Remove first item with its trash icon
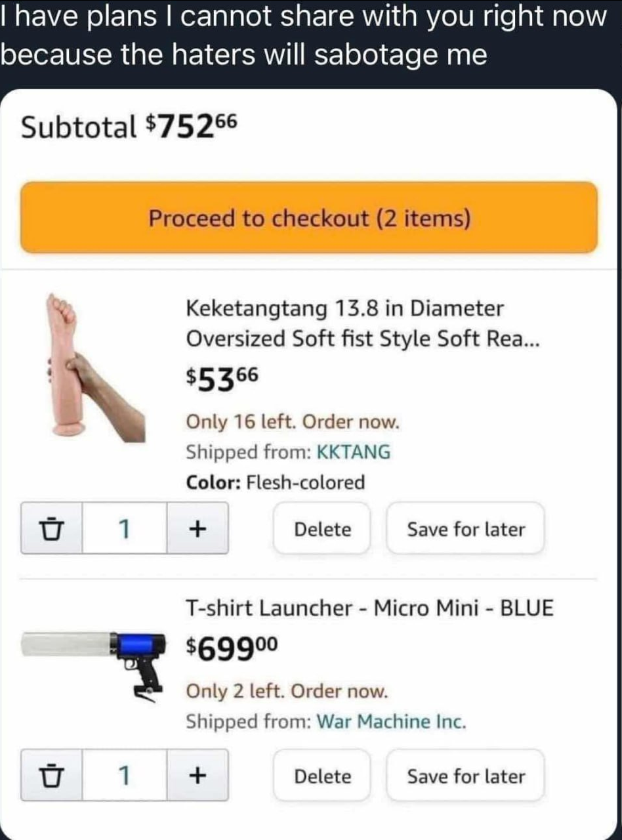Screen dimensions: 622x840 coord(51,528)
